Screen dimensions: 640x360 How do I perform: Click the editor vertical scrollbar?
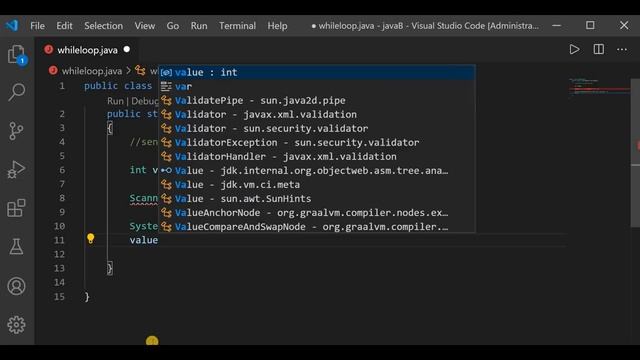point(635,153)
